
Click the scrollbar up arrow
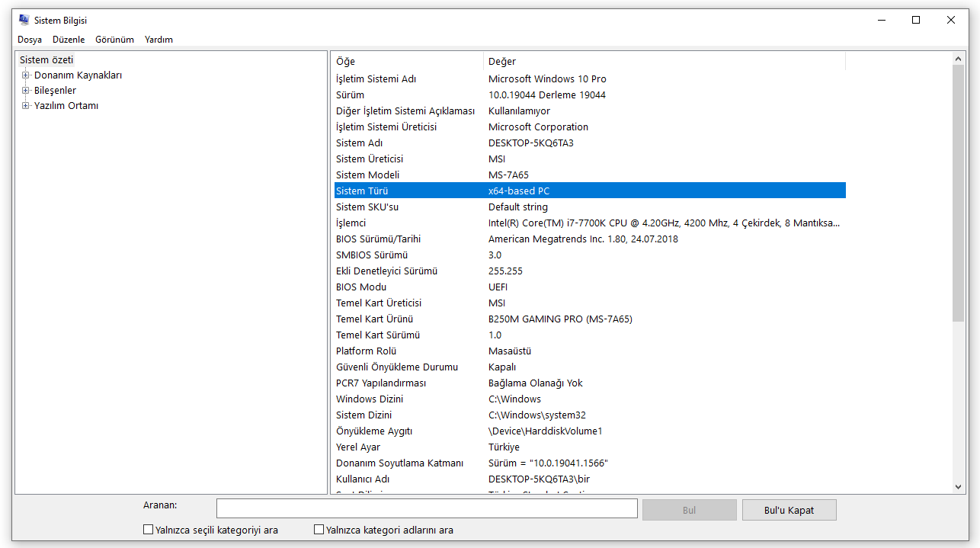click(x=959, y=59)
